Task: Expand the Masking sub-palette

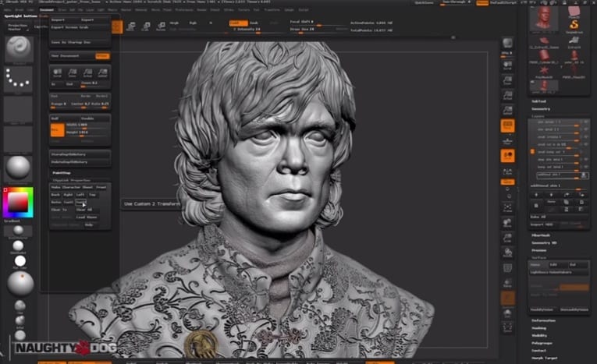Action: 538,328
